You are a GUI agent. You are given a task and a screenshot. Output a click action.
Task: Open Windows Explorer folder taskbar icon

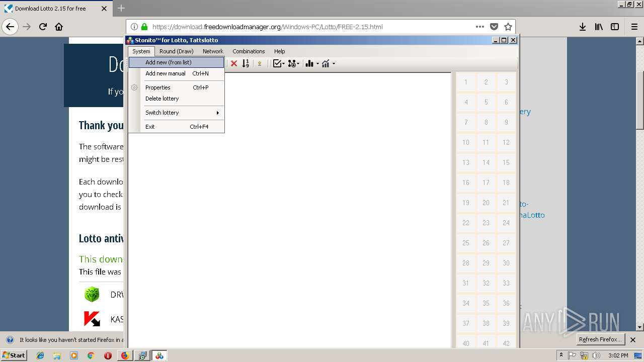pyautogui.click(x=57, y=355)
